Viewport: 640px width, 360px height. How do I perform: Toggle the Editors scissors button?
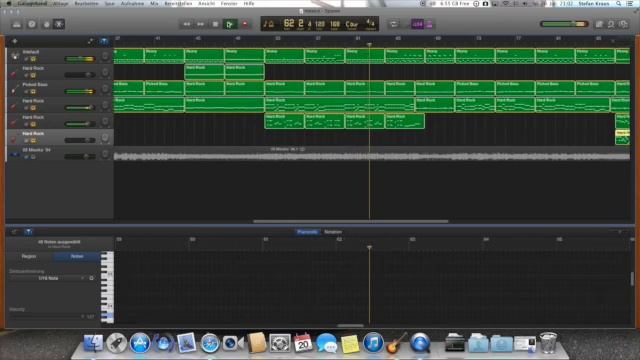pos(59,24)
